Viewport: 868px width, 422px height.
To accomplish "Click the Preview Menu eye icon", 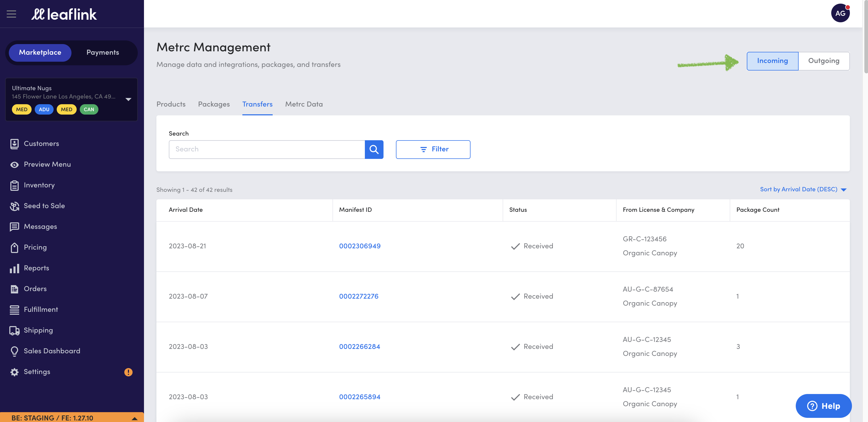I will pyautogui.click(x=14, y=165).
